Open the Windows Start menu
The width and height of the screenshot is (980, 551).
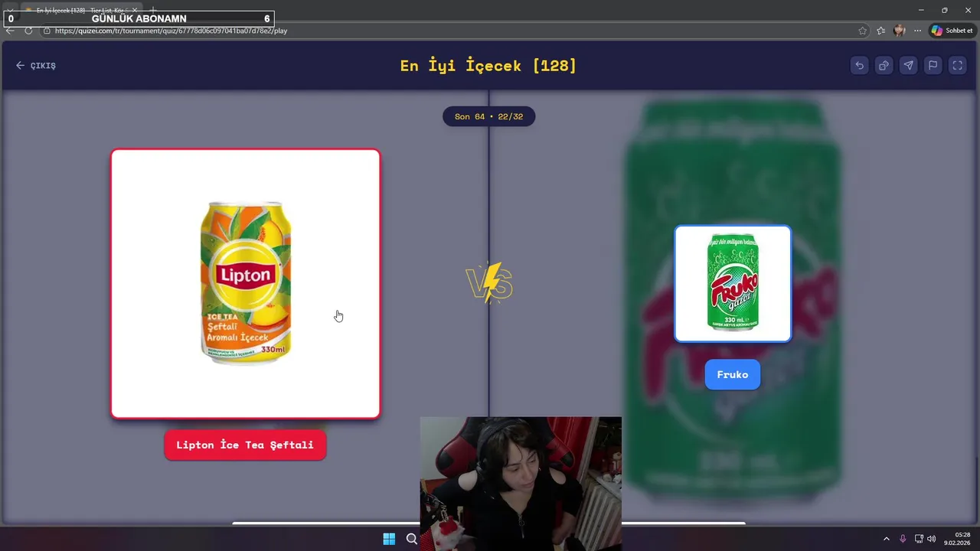click(389, 539)
